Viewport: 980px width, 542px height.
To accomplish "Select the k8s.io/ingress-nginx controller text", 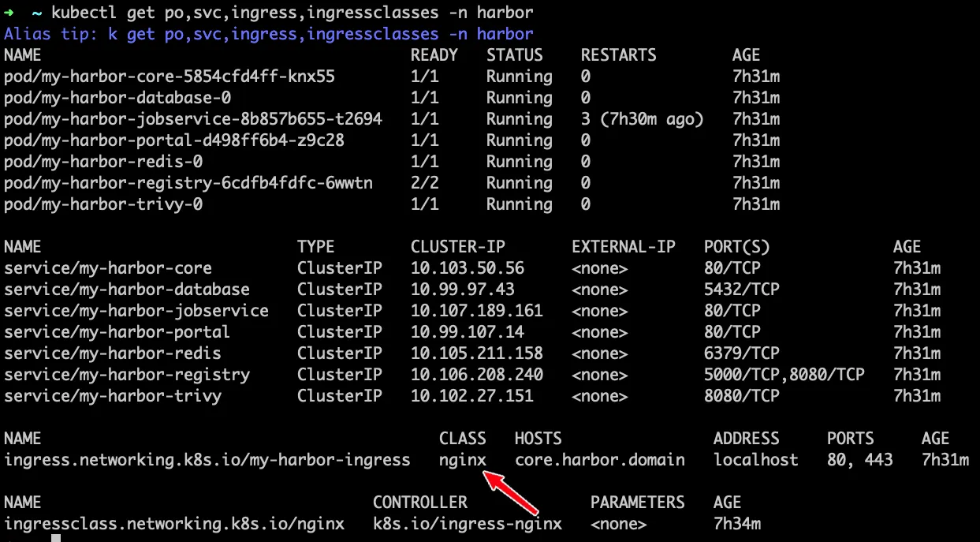I will pos(467,524).
